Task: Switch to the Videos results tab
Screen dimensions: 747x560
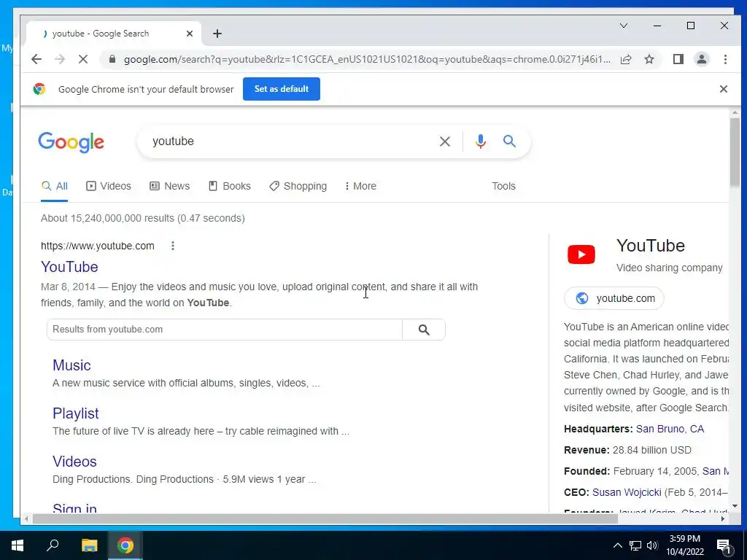Action: (x=108, y=186)
